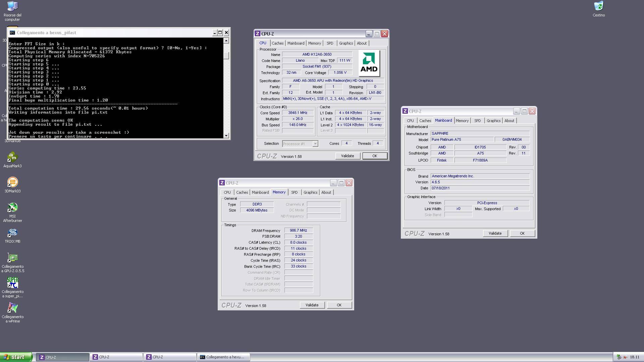
Task: Switch to SPD tab in Memory window
Action: [x=294, y=192]
